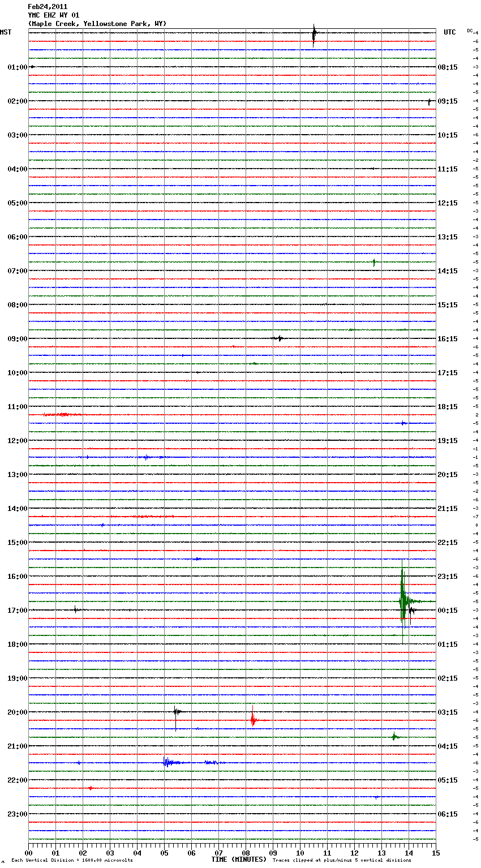Image resolution: width=481 pixels, height=868 pixels.
Task: Click the 23:15 UTC time label
Action: point(448,577)
